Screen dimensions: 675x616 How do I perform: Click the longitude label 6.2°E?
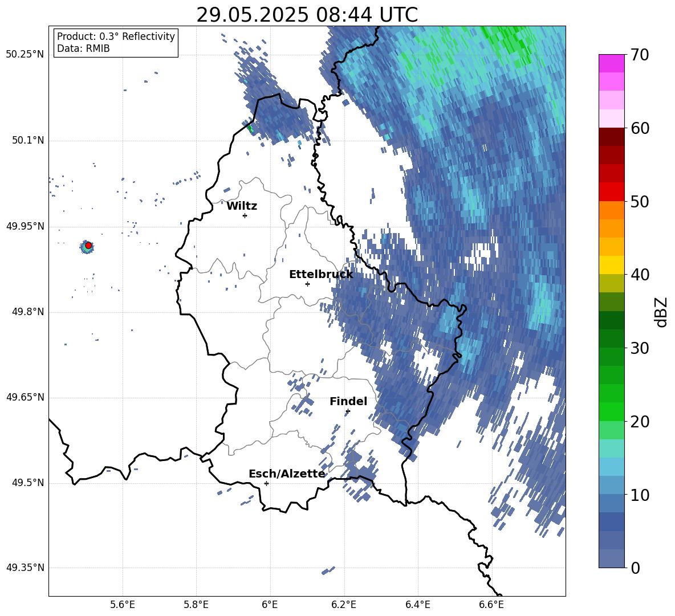[344, 605]
